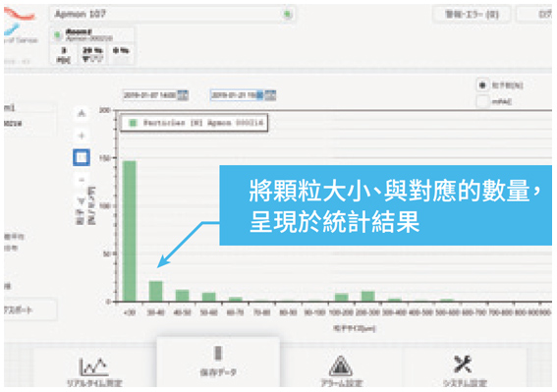
Task: Click the green bar for 200-300 size
Action: [x=368, y=297]
